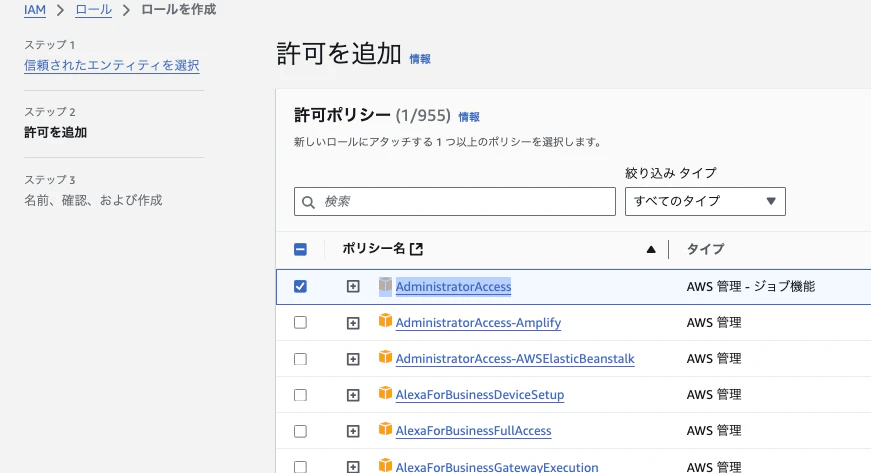
Task: Click the AdministratorAccess-Amplify policy box icon
Action: 386,321
